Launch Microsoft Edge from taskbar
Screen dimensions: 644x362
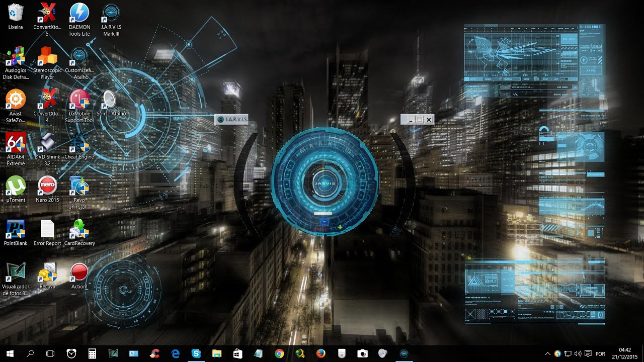pyautogui.click(x=175, y=353)
